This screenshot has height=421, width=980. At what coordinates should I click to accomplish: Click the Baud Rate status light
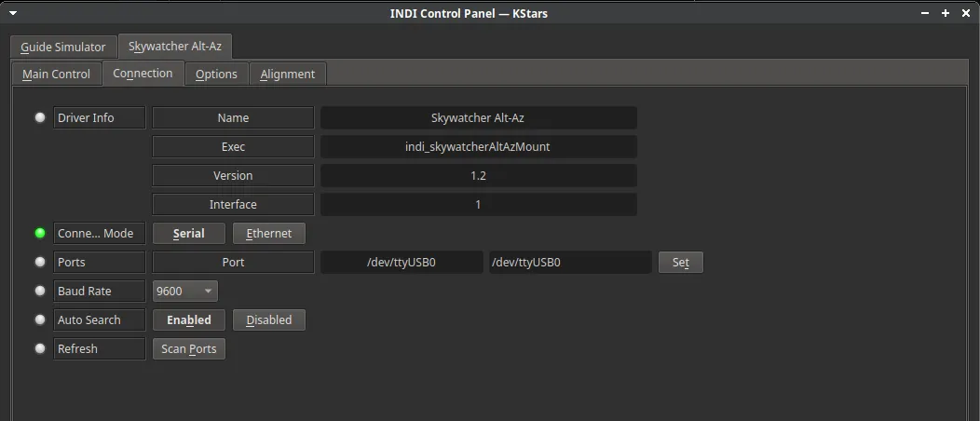point(40,292)
